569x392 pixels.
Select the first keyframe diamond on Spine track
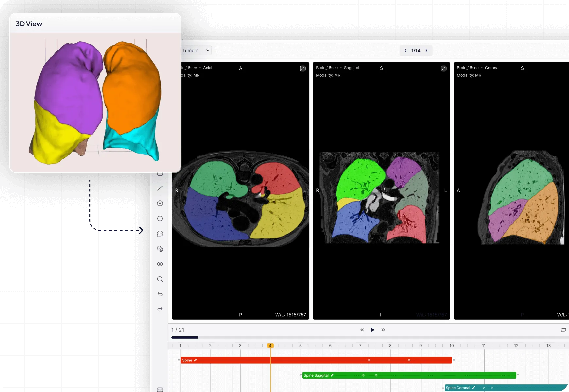(x=369, y=360)
